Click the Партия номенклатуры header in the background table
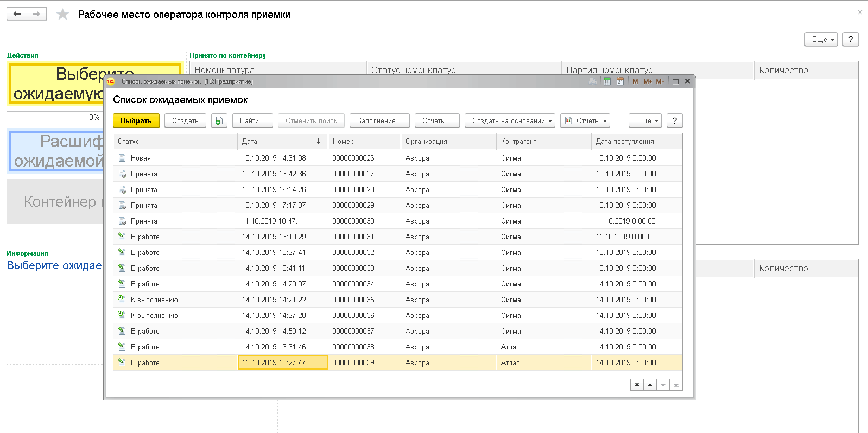This screenshot has width=868, height=433. coord(657,70)
